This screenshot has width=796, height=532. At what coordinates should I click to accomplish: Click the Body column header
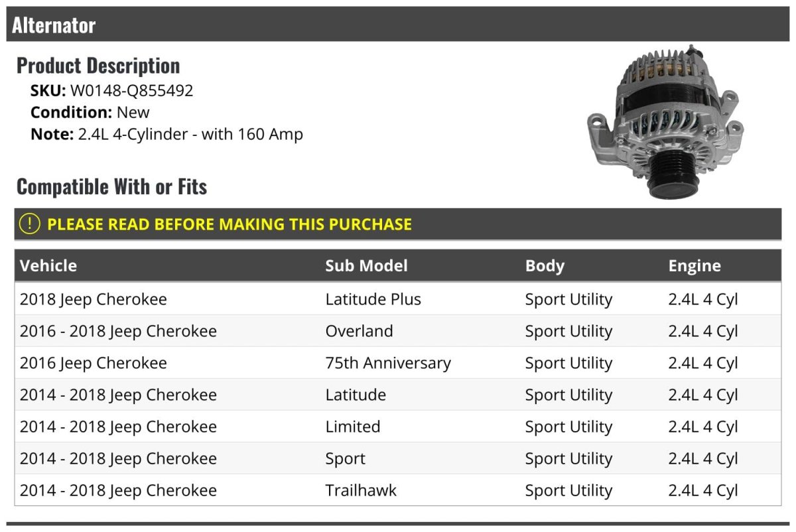click(545, 266)
